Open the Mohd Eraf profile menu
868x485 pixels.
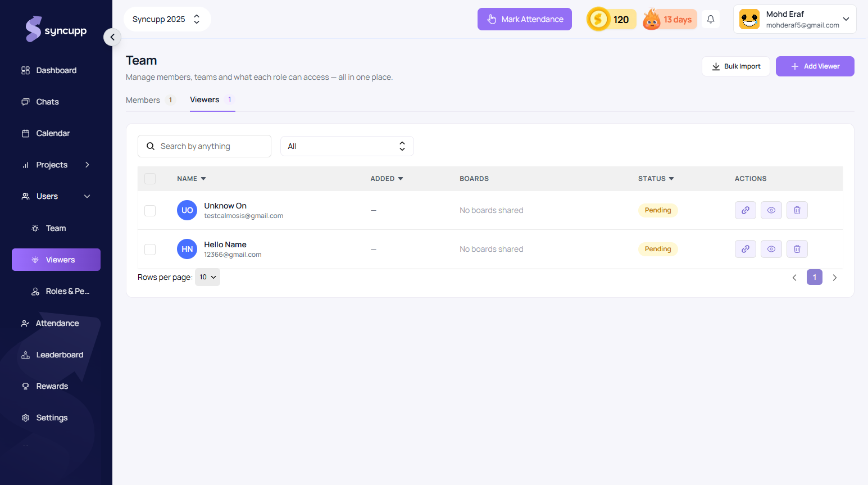pyautogui.click(x=794, y=19)
